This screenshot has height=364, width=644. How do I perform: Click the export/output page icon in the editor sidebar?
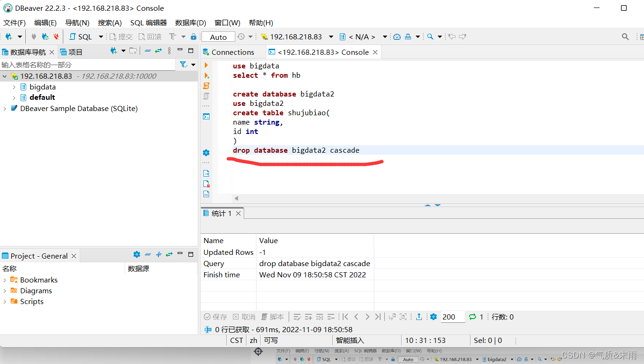click(206, 173)
